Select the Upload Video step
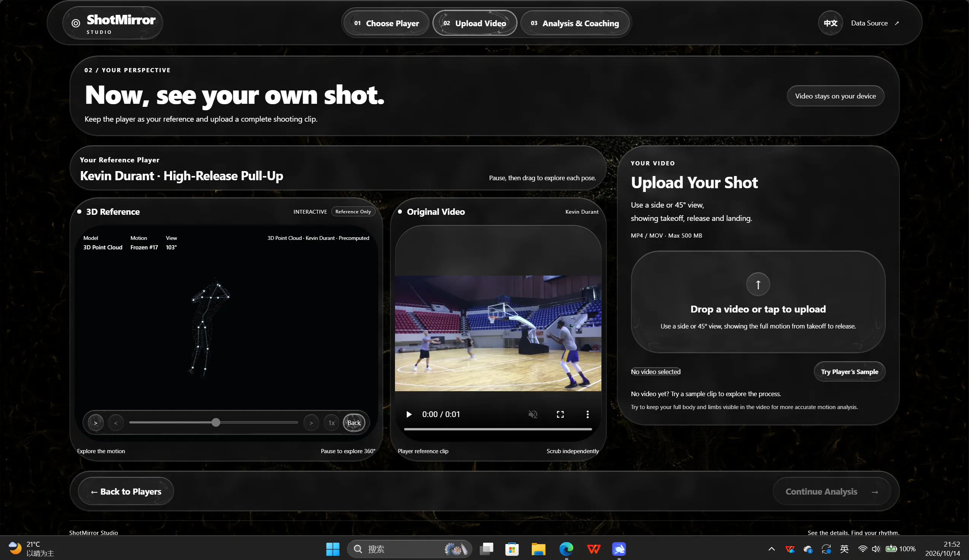The height and width of the screenshot is (560, 969). 474,23
